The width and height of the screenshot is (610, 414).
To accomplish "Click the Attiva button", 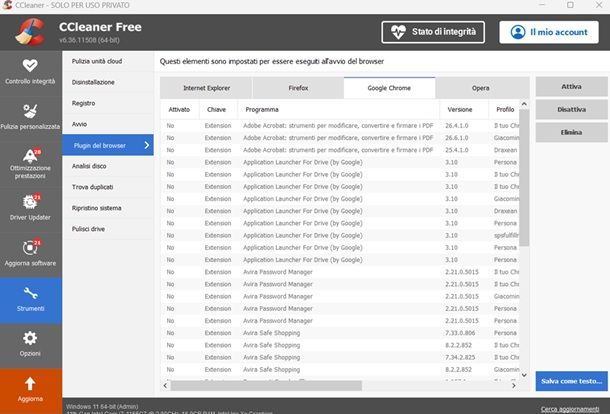I will click(x=571, y=86).
